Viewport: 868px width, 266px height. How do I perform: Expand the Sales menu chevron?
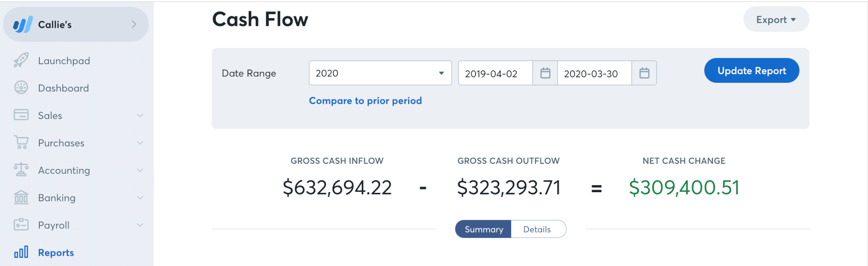click(x=140, y=115)
